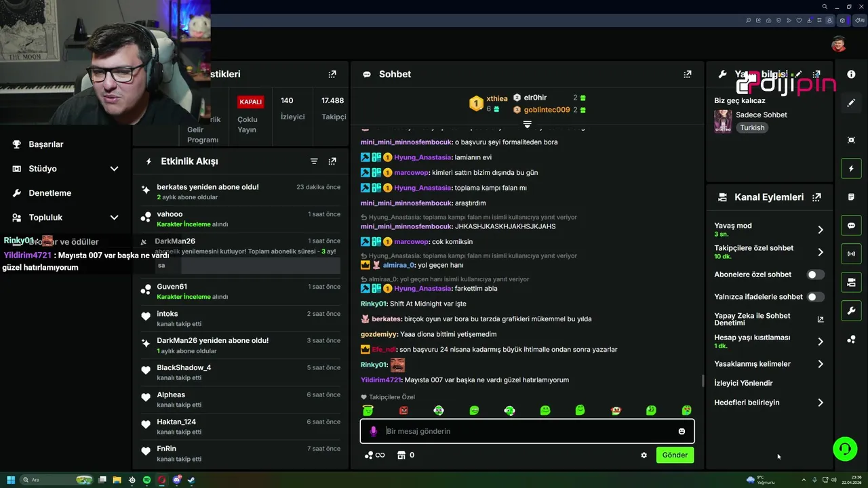The height and width of the screenshot is (488, 868).
Task: Toggle the wrench stream info sidebar icon
Action: (x=851, y=311)
